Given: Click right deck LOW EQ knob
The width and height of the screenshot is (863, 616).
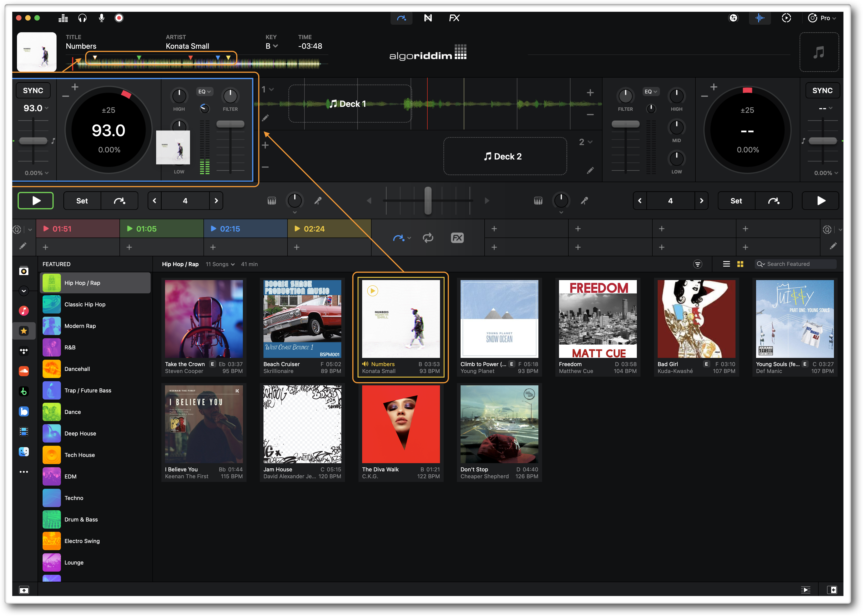Looking at the screenshot, I should tap(676, 159).
